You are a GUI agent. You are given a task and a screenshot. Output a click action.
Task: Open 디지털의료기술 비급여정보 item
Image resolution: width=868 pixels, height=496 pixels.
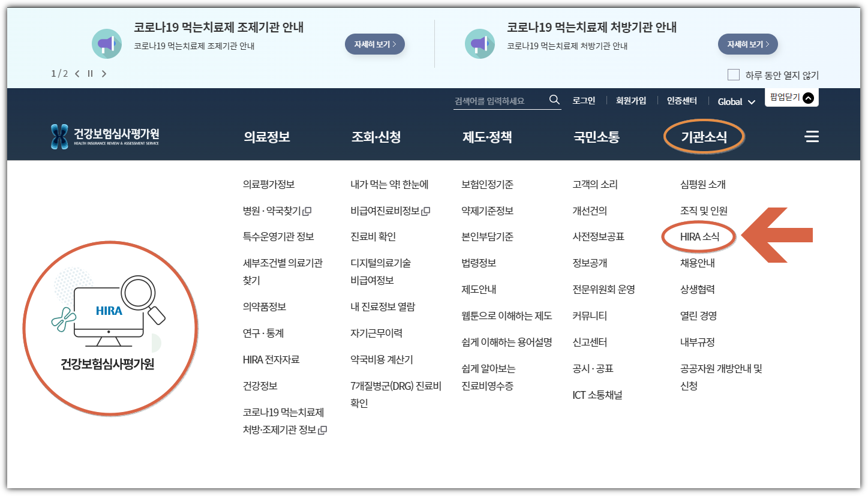point(380,272)
